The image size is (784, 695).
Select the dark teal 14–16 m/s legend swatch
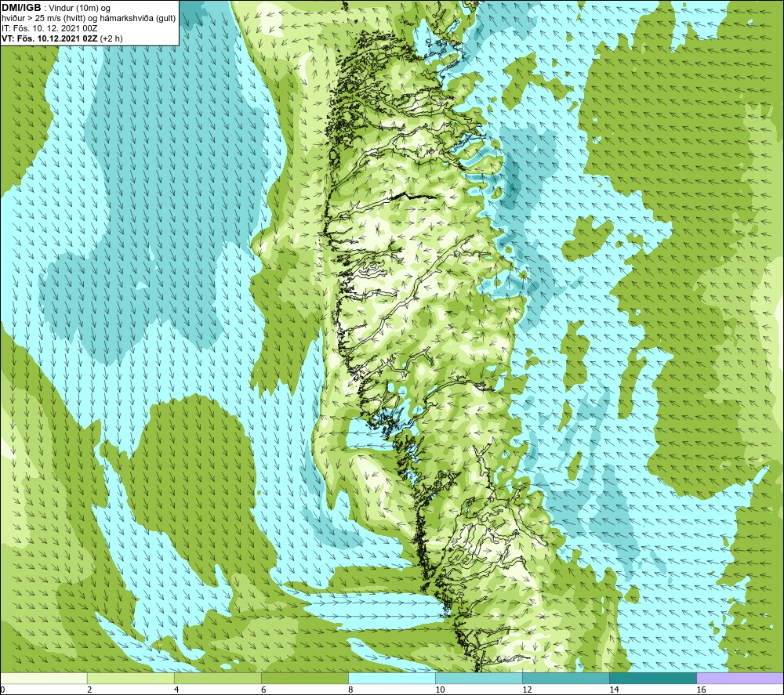(652, 679)
